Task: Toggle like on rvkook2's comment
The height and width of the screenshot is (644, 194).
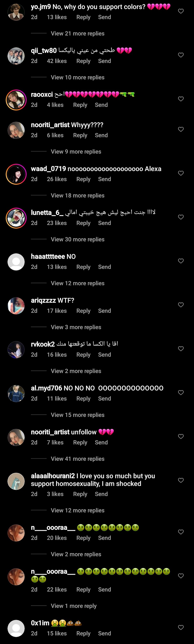Action: (x=181, y=348)
